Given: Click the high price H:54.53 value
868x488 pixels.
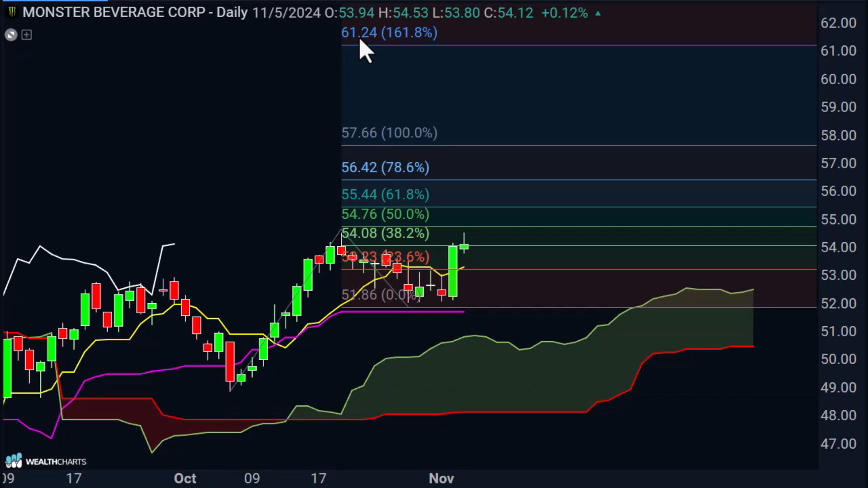Looking at the screenshot, I should pyautogui.click(x=403, y=13).
